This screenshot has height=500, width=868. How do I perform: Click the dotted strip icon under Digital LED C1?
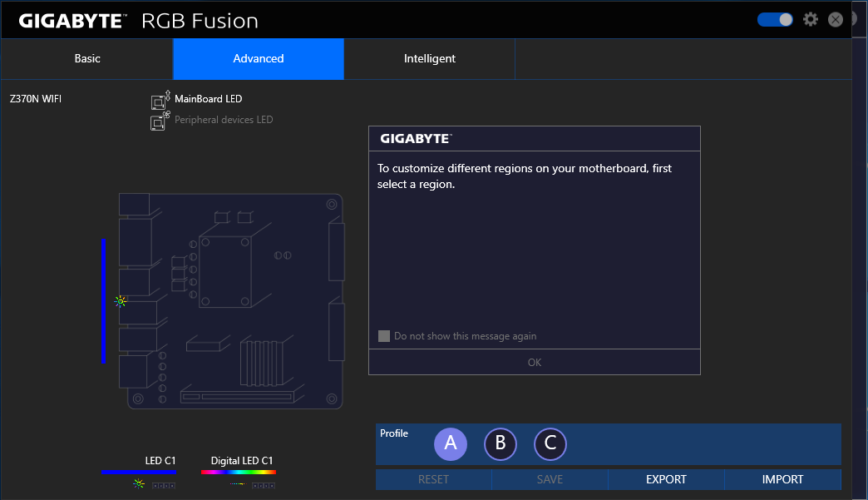click(x=238, y=484)
